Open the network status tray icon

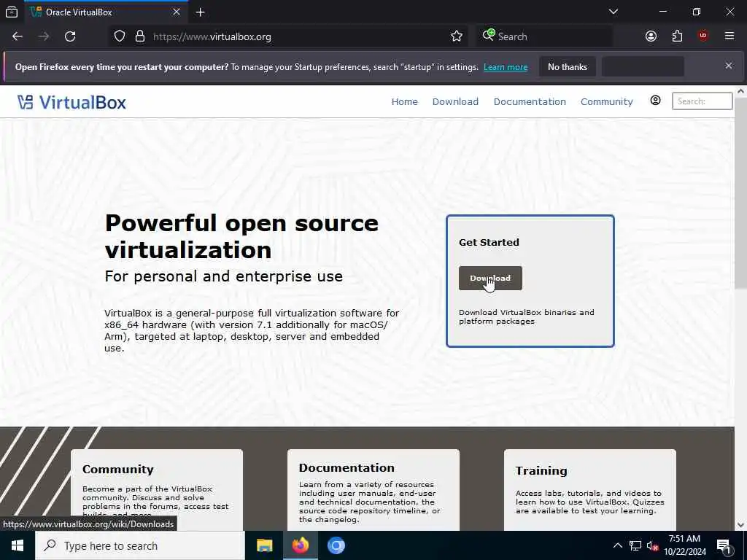635,545
